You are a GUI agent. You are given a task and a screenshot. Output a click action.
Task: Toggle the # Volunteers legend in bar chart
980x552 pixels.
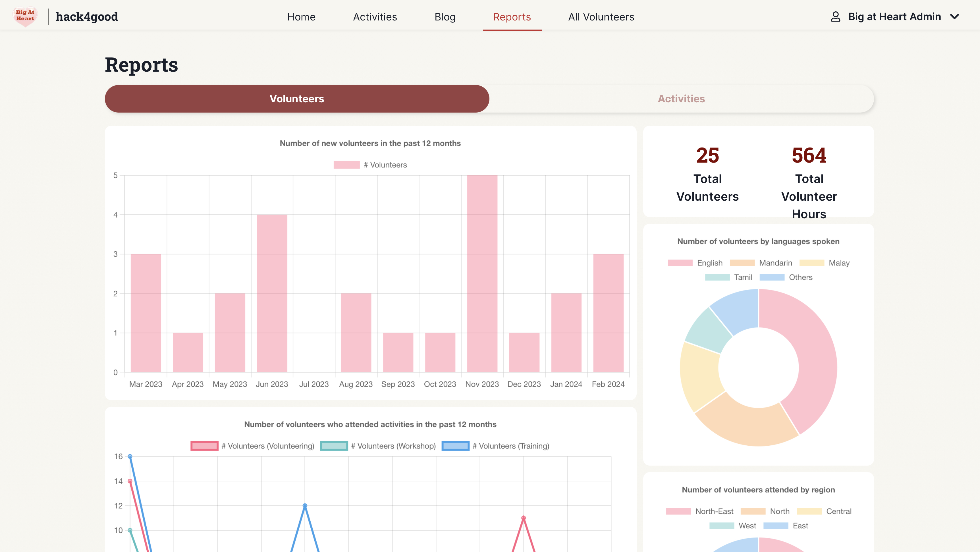click(370, 165)
